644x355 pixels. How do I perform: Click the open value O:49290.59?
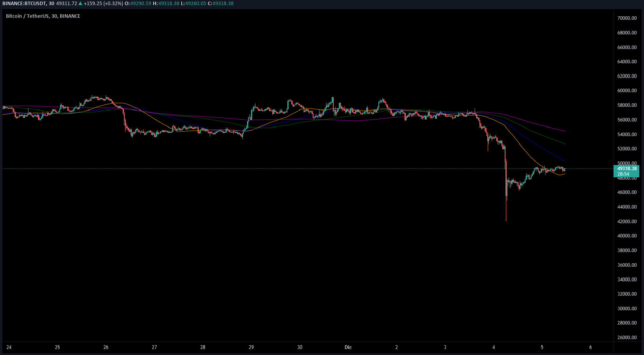click(138, 4)
